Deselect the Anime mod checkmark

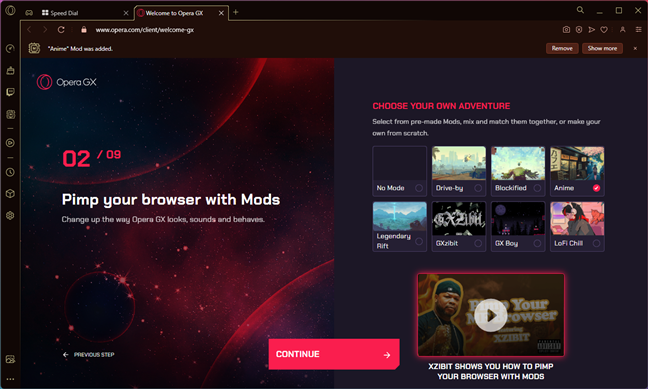(x=596, y=188)
